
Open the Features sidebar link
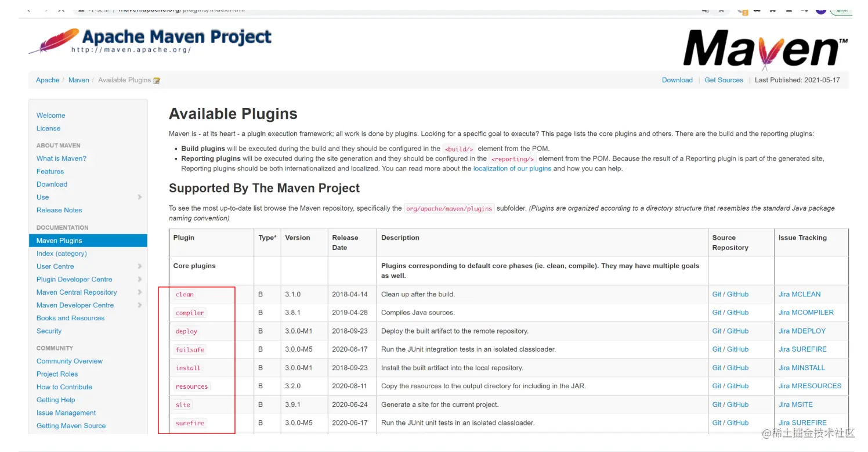[50, 171]
